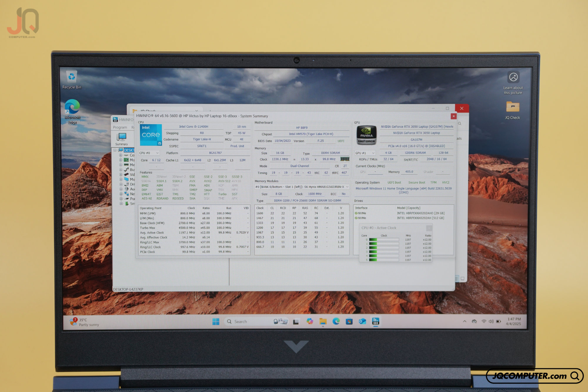The image size is (588, 392).
Task: Click the search magnifier in background window
Action: 460,124
